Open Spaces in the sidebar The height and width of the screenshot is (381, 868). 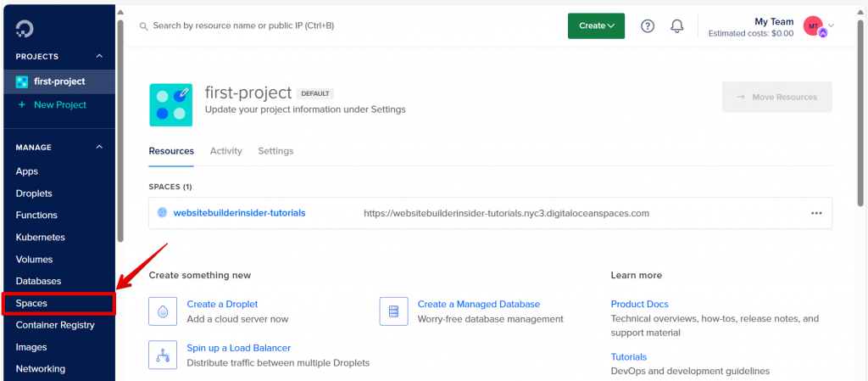pos(32,303)
